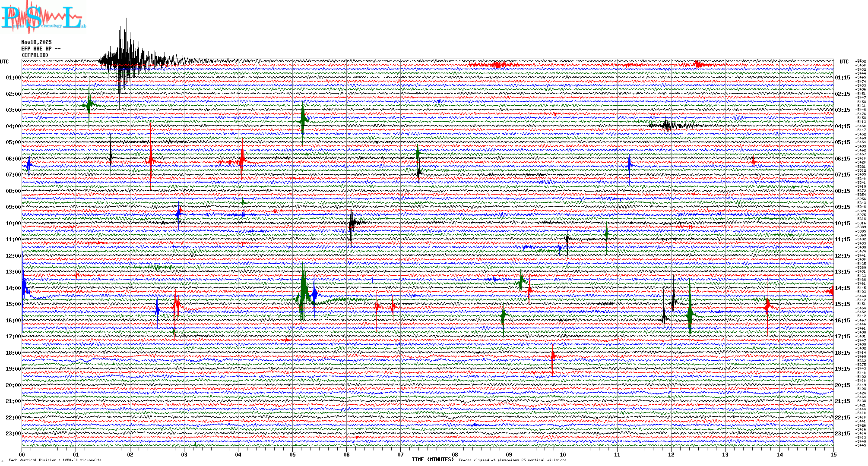The image size is (868, 466).
Task: Click the left UTC axis label
Action: tap(4, 62)
